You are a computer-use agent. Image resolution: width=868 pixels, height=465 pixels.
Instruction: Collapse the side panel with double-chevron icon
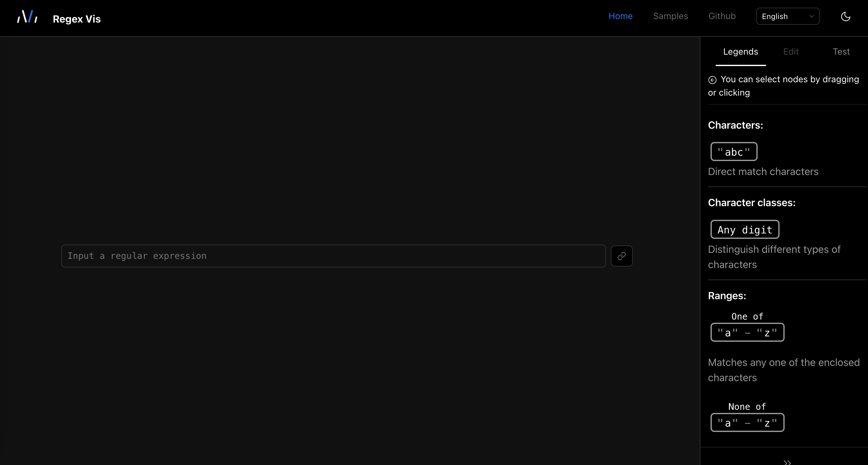click(x=787, y=462)
